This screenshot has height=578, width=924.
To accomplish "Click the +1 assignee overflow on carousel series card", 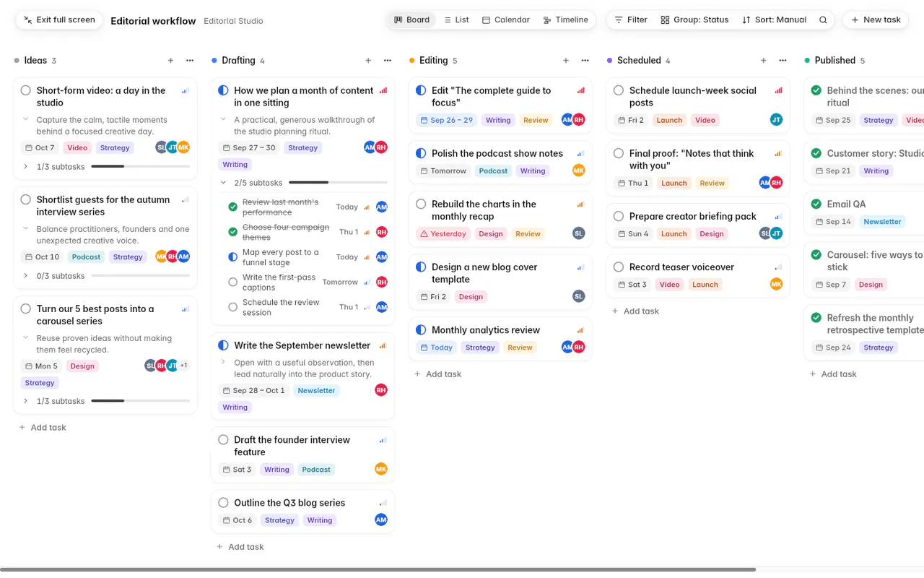I will [183, 366].
